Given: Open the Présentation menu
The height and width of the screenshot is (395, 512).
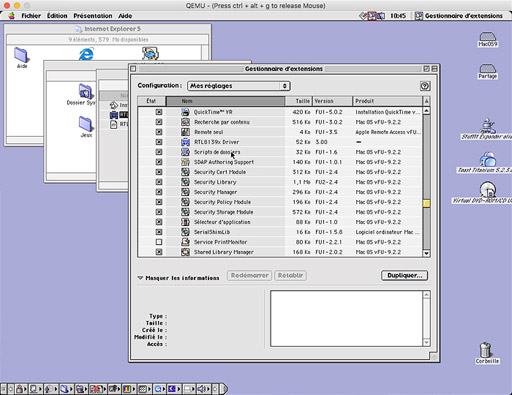Looking at the screenshot, I should 93,16.
